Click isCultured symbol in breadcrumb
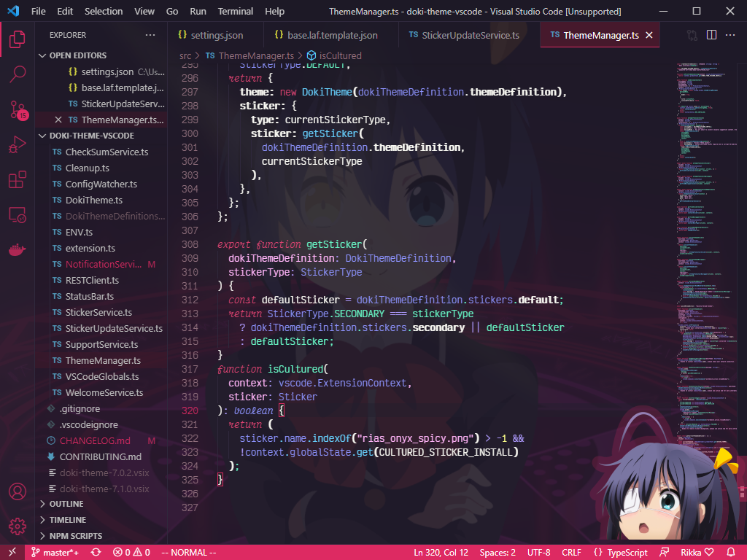Screen dimensions: 747x560 pos(334,55)
